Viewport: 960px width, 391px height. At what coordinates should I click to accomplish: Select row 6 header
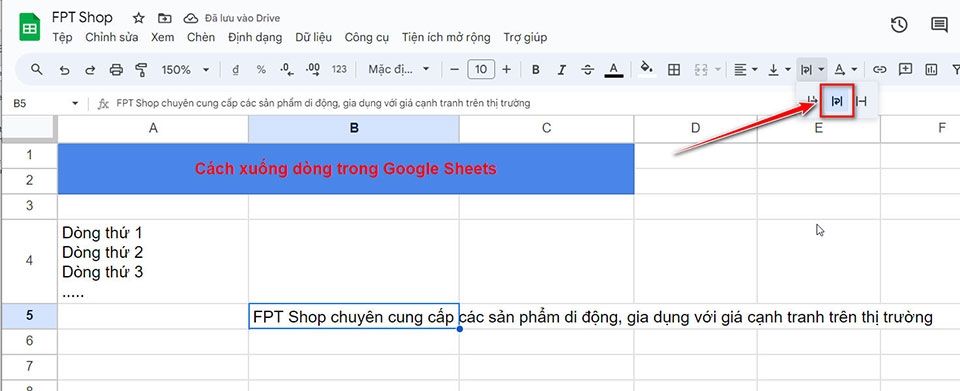29,341
